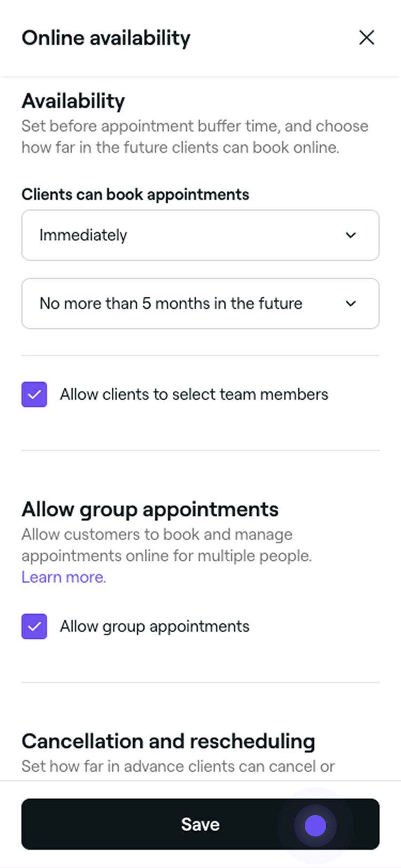Disable the Allow group appointments checkbox

34,626
